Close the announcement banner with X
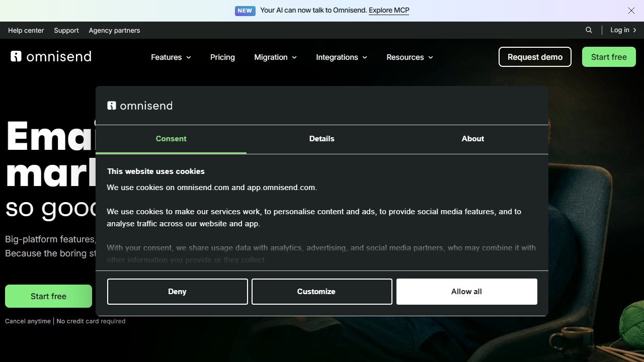 pos(631,11)
